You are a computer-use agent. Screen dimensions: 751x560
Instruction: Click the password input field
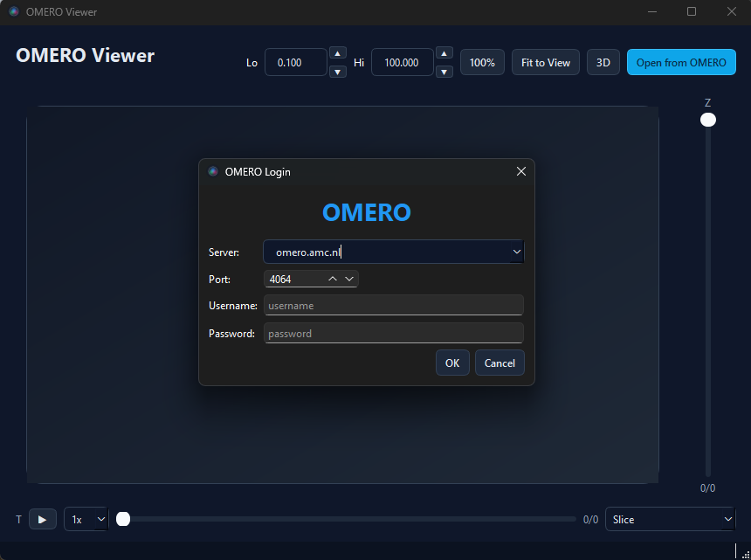(x=393, y=333)
